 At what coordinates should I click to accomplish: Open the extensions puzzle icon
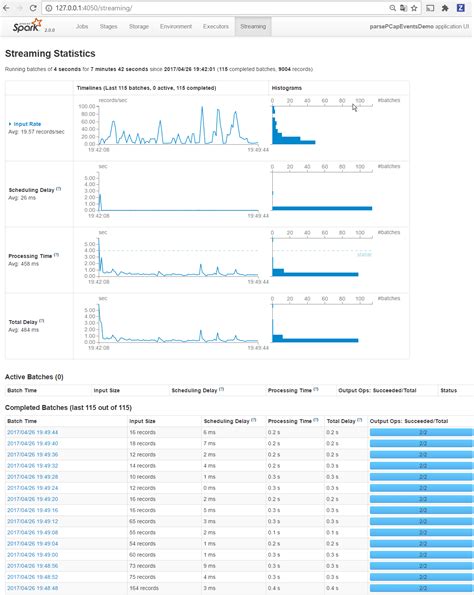(x=445, y=8)
